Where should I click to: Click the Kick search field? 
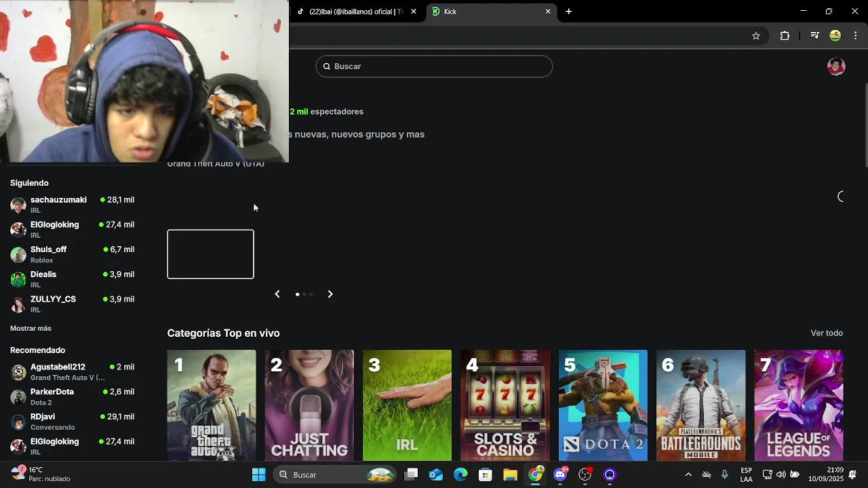pos(434,66)
